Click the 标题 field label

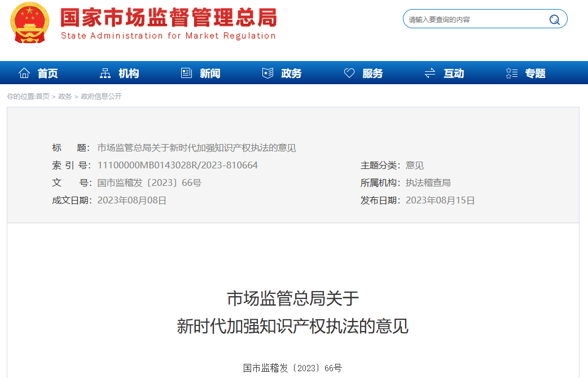click(71, 148)
